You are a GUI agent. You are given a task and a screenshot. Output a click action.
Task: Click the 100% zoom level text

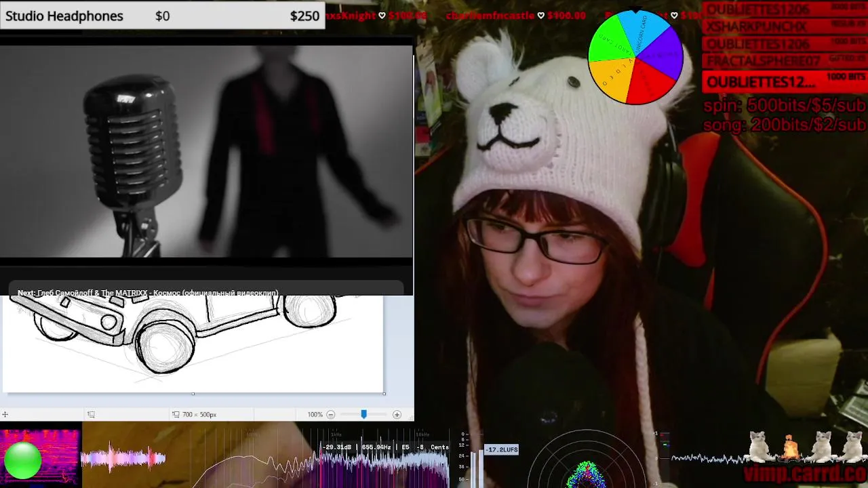[315, 414]
